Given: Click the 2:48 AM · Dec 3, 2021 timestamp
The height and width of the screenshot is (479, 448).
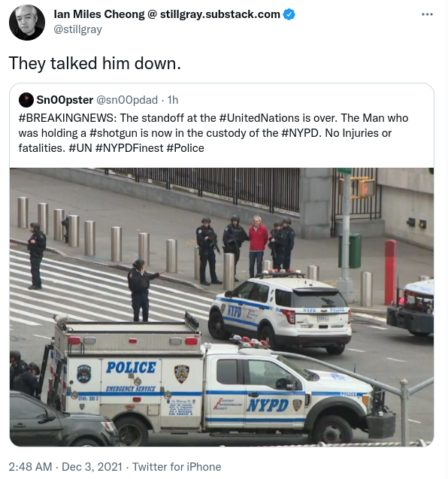Looking at the screenshot, I should click(x=65, y=467).
